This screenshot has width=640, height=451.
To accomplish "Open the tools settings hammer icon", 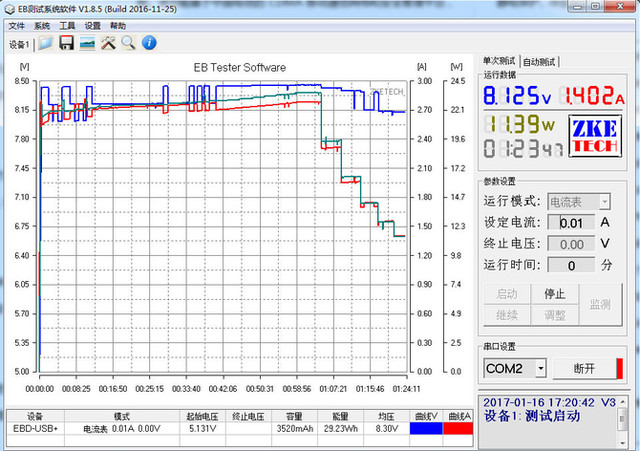I will 108,43.
